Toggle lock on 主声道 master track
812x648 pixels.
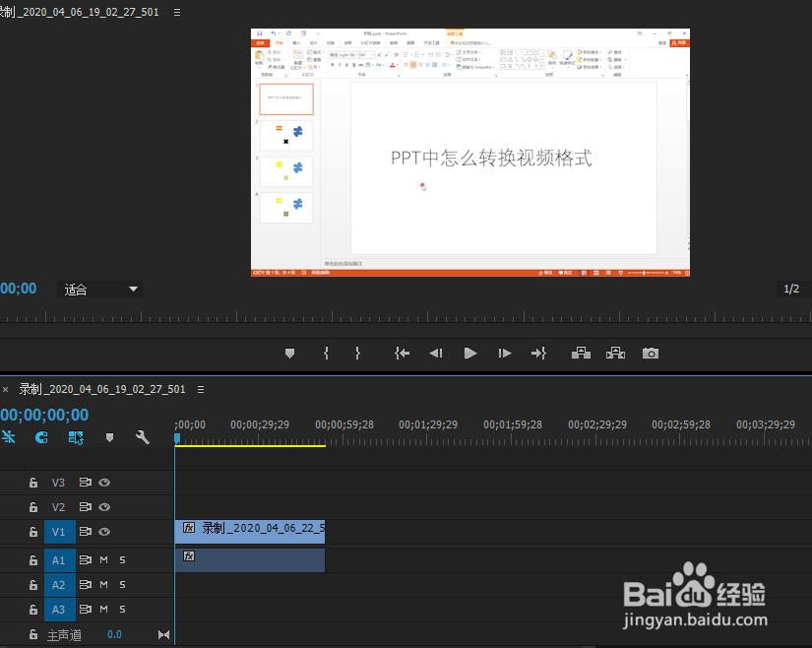coord(33,634)
